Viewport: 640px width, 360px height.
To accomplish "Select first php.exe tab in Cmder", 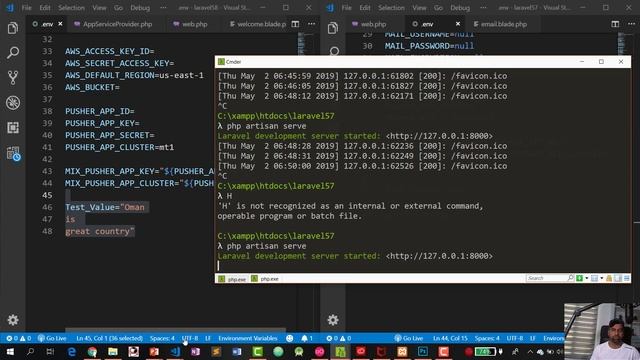I will 232,279.
